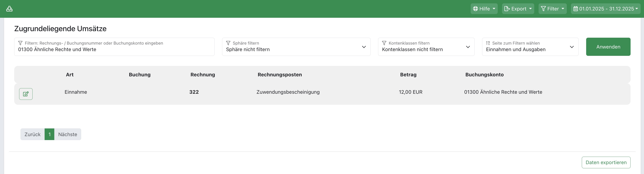Screen dimensions: 644x174
Task: Go to next page with Nächste
Action: [68, 134]
